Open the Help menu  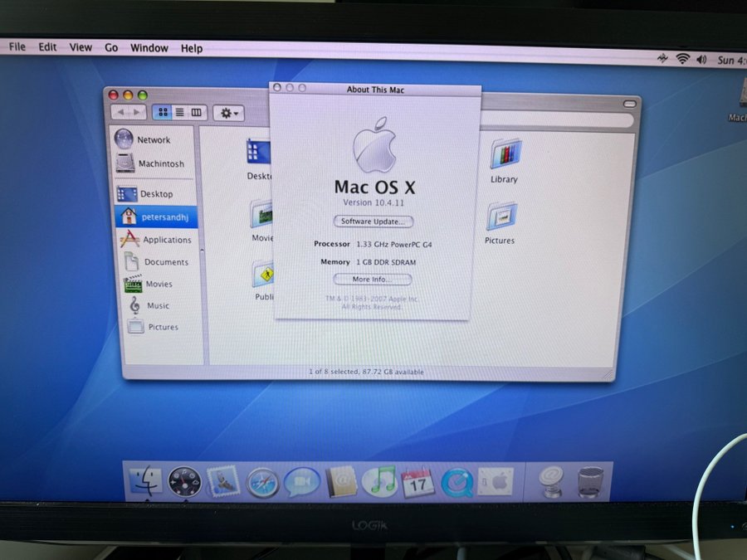[x=192, y=48]
